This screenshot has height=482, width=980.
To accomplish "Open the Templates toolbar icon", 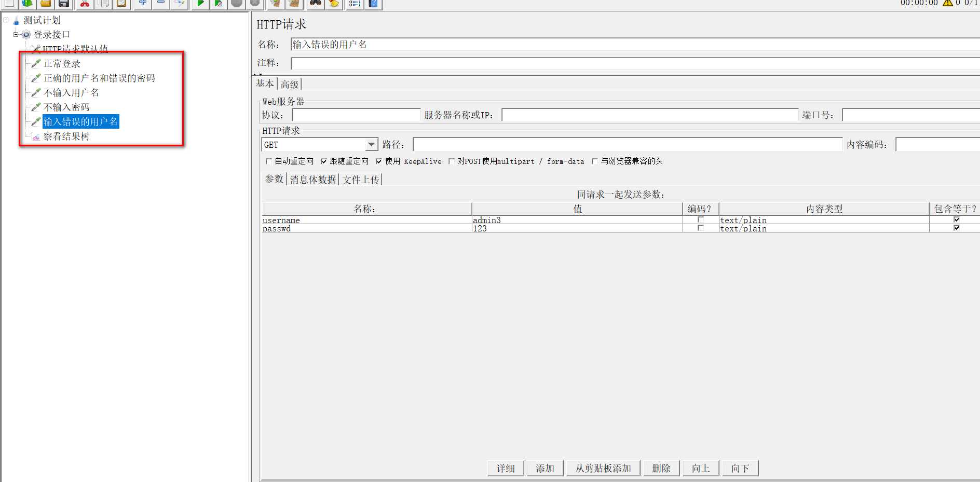I will [27, 3].
